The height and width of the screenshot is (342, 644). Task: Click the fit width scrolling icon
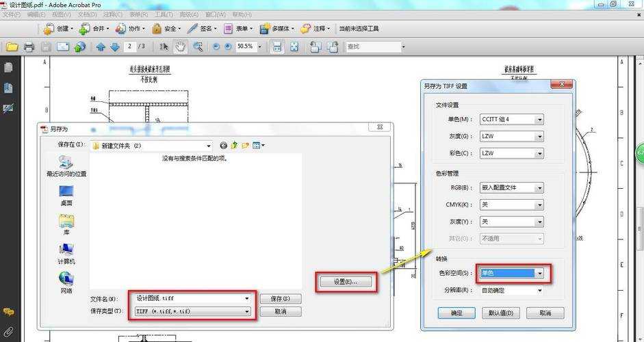pyautogui.click(x=277, y=47)
